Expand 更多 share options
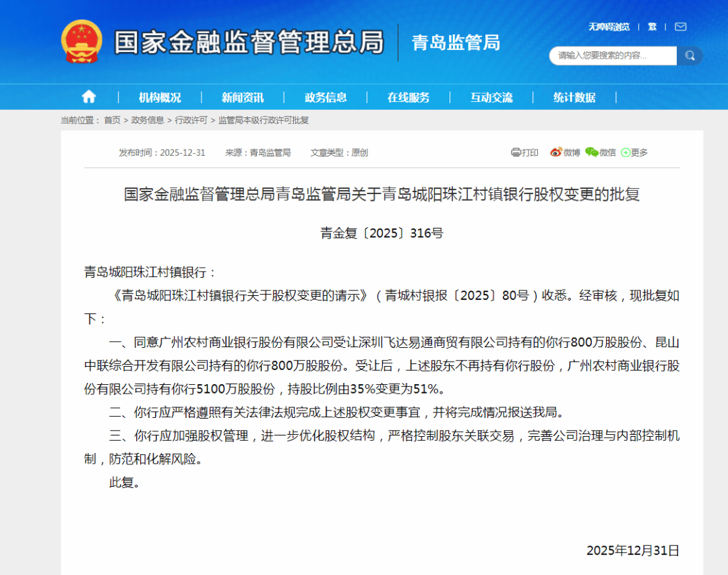 point(634,152)
